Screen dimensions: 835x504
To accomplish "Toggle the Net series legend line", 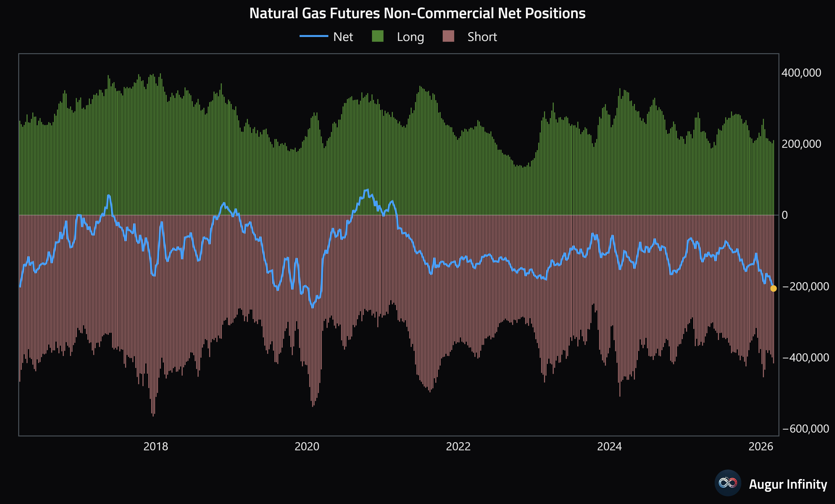I will coord(314,36).
